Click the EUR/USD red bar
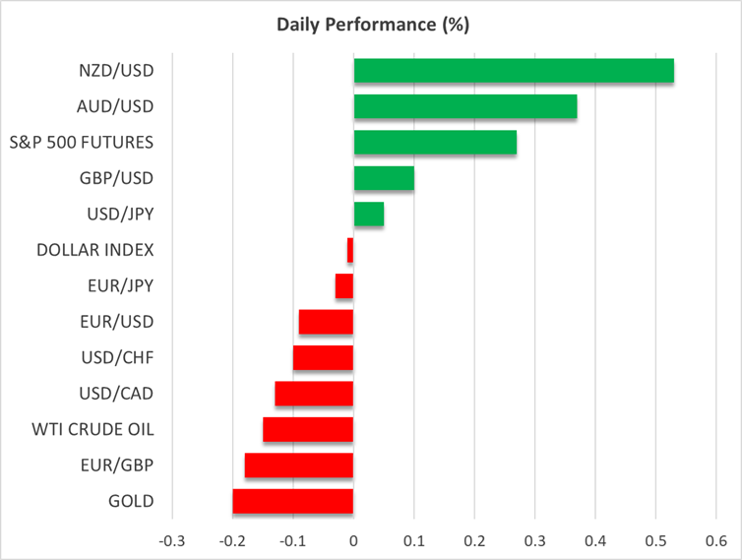742x560 pixels. 326,322
